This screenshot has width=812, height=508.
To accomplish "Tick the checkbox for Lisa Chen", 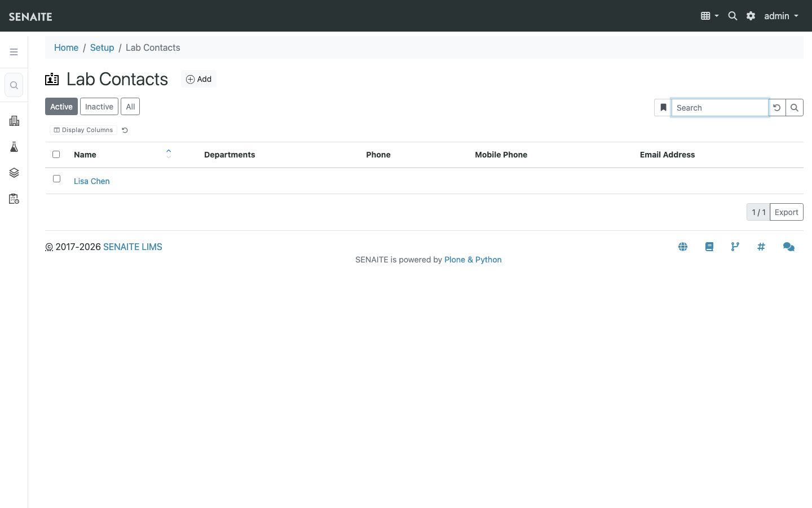I will click(56, 178).
